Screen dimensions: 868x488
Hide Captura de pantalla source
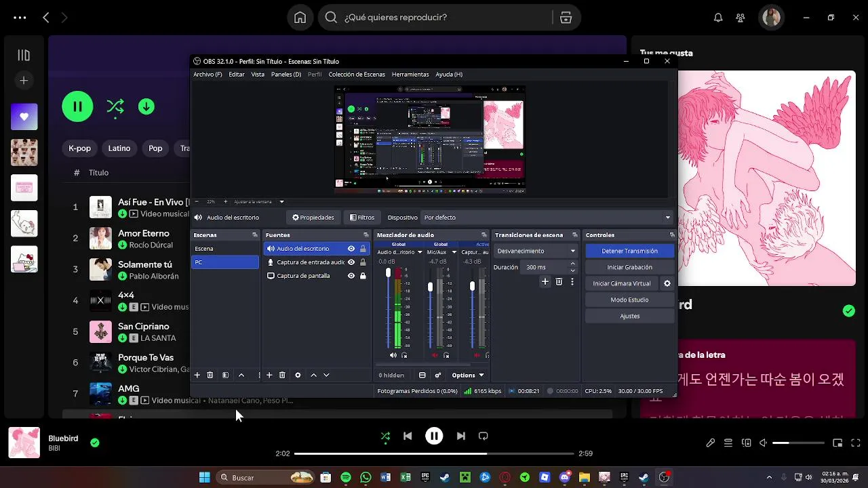tap(351, 276)
